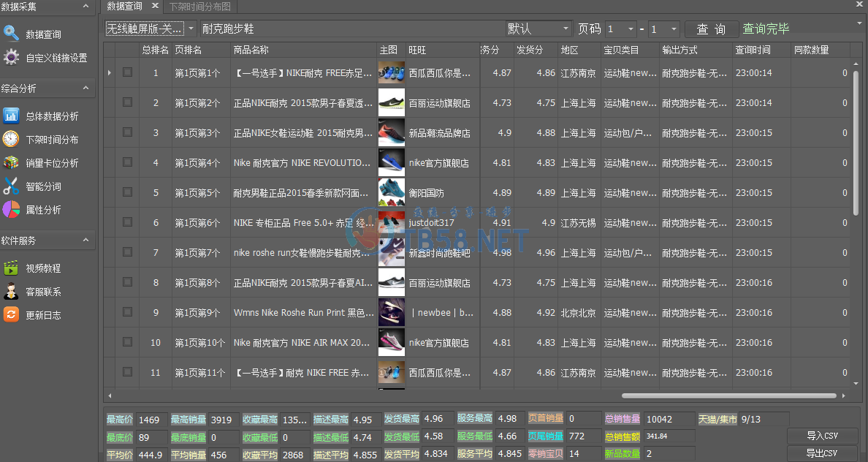868x462 pixels.
Task: Sort by 总排名 column header
Action: pyautogui.click(x=155, y=50)
